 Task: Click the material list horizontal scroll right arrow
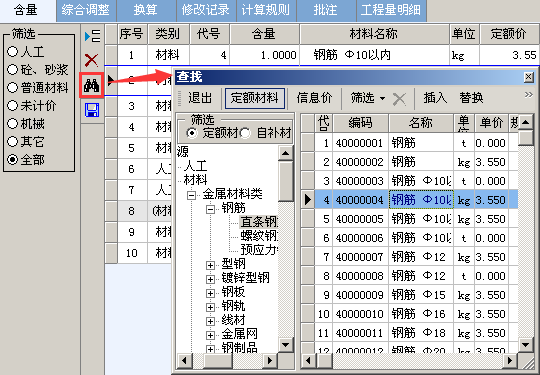point(510,361)
